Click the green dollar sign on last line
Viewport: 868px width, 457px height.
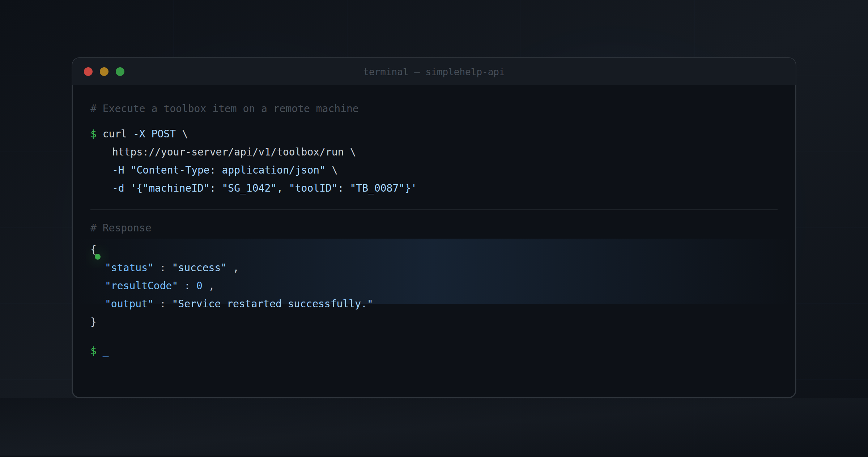94,351
